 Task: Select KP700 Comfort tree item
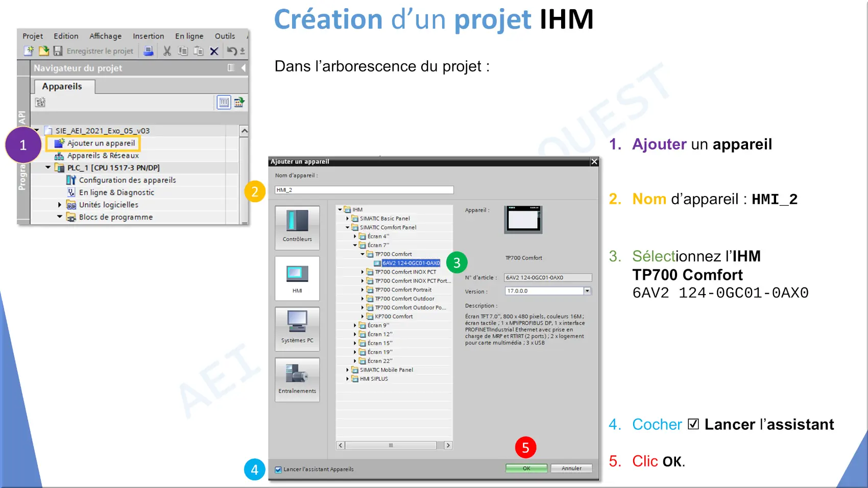click(394, 316)
